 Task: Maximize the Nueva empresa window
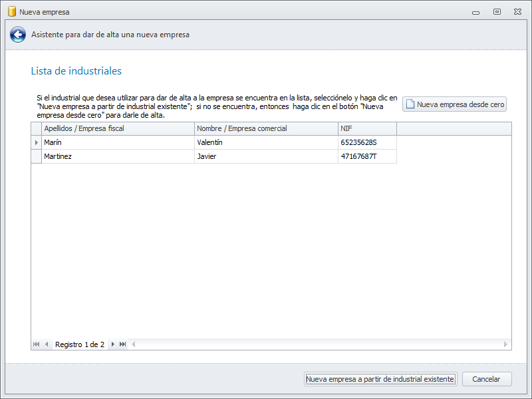click(497, 11)
